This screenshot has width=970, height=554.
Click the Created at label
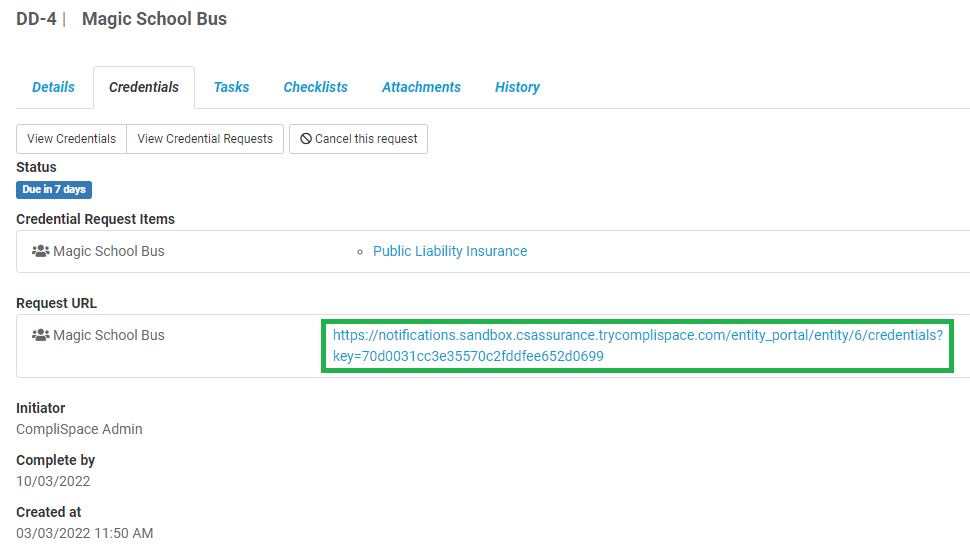coord(48,512)
